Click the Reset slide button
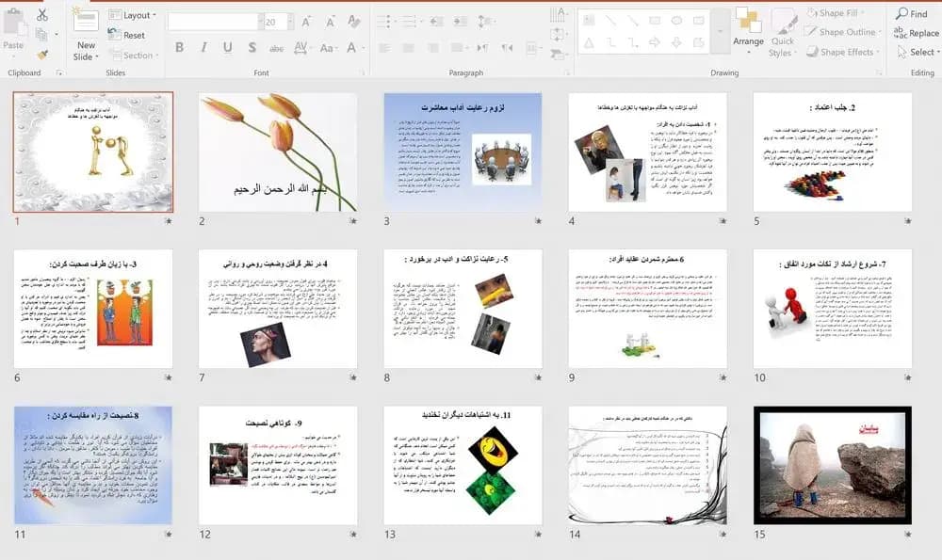The image size is (942, 560). click(127, 35)
